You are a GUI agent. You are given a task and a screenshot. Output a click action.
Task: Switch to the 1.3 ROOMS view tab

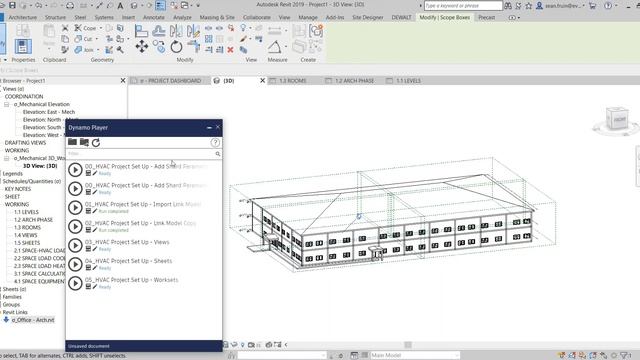(x=293, y=81)
